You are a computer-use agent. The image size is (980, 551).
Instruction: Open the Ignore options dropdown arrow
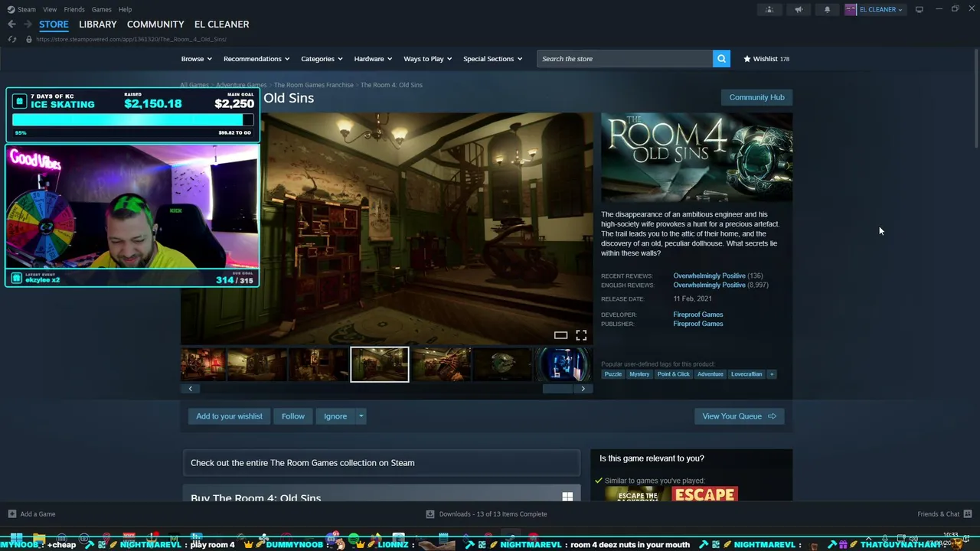tap(361, 416)
